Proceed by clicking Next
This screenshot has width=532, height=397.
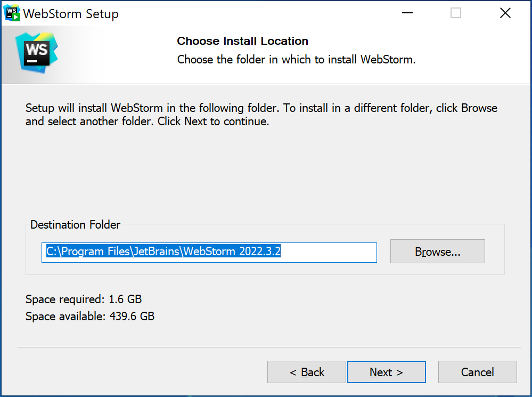[x=386, y=371]
